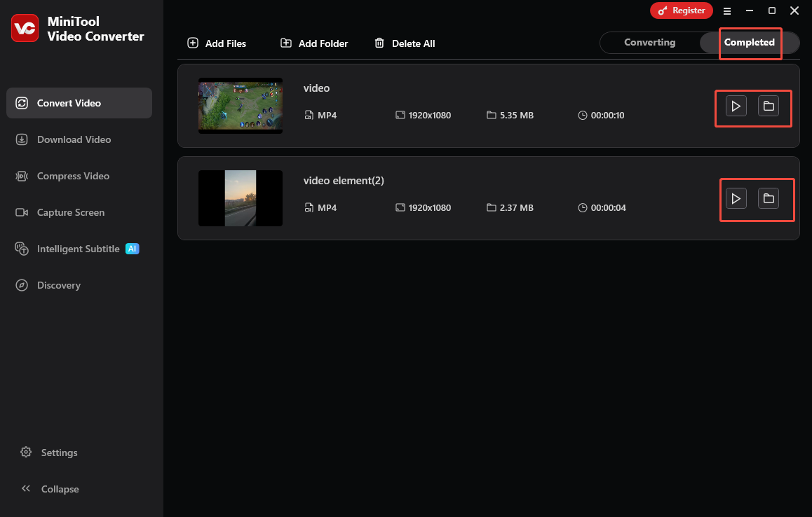The image size is (812, 517).
Task: Click the clock icon beside 00:00:10
Action: 583,116
